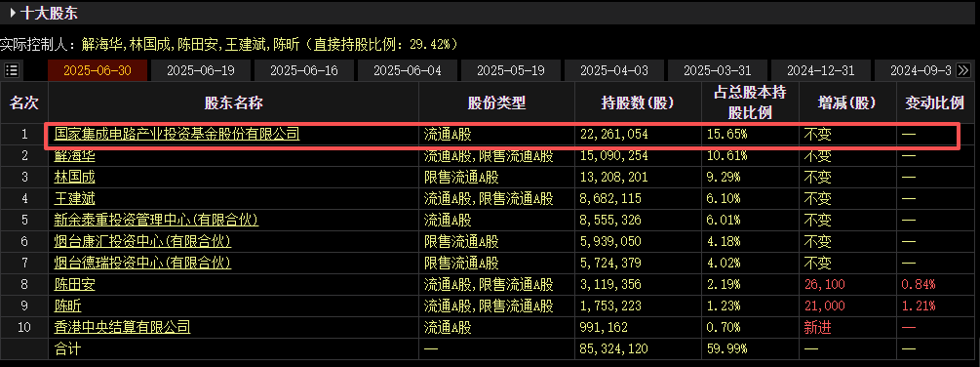
Task: Select the 2025-06-16 date tab
Action: (304, 70)
